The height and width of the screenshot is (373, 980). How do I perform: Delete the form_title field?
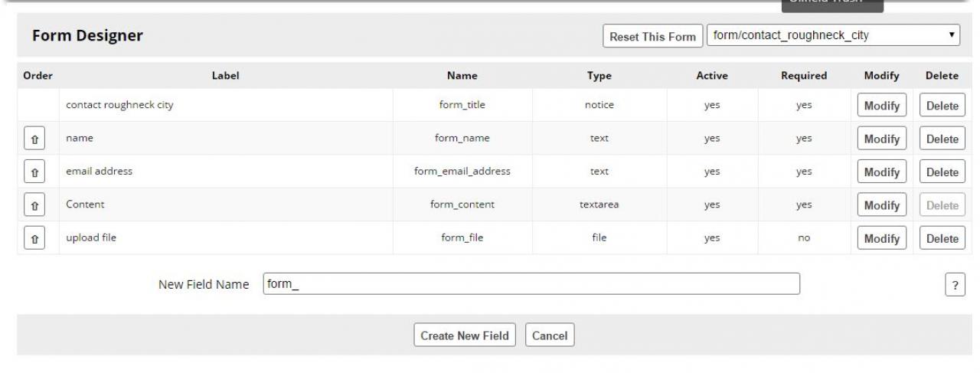point(942,106)
